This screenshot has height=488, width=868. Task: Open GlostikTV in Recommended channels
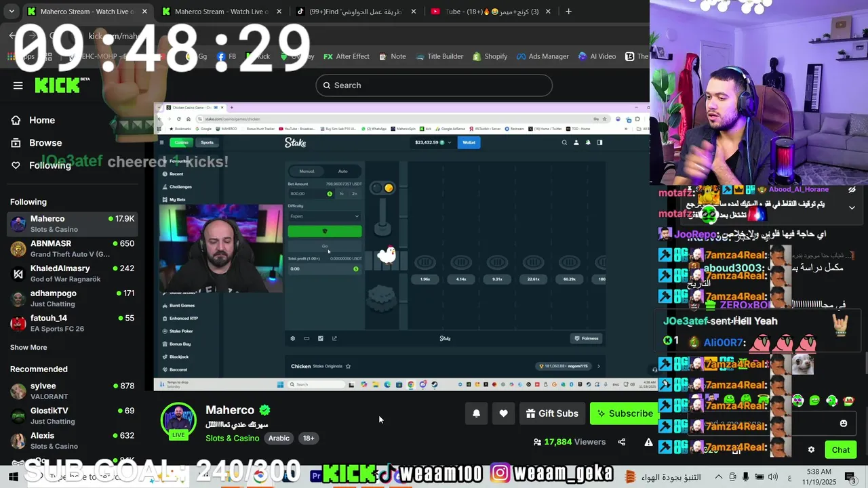[x=73, y=415]
